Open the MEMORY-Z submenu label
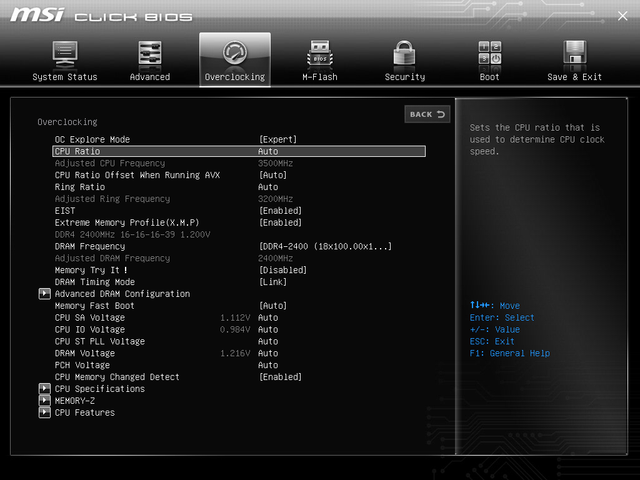Viewport: 640px width, 480px height. (x=75, y=401)
